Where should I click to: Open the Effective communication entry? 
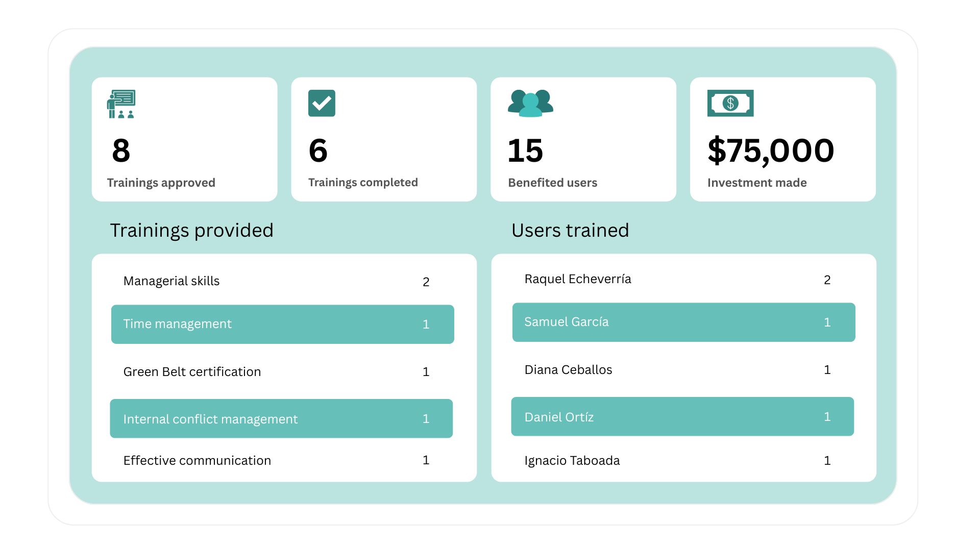197,461
